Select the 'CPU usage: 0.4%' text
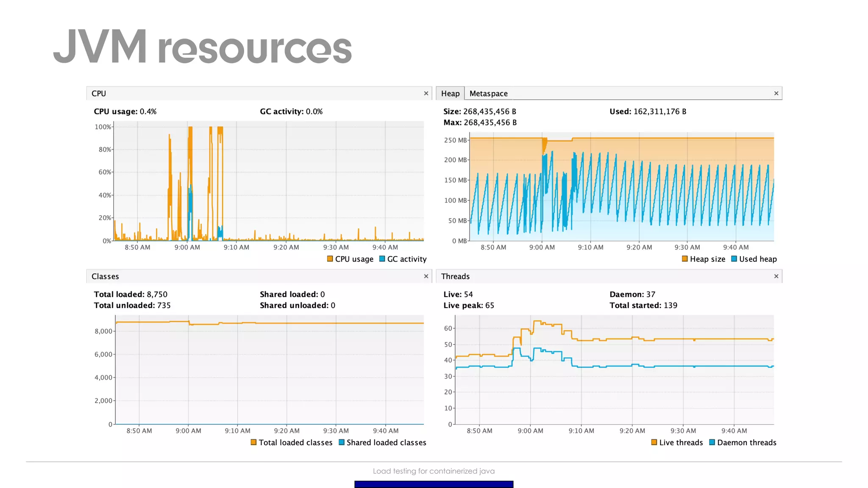Screen dimensions: 868x488 (x=125, y=111)
